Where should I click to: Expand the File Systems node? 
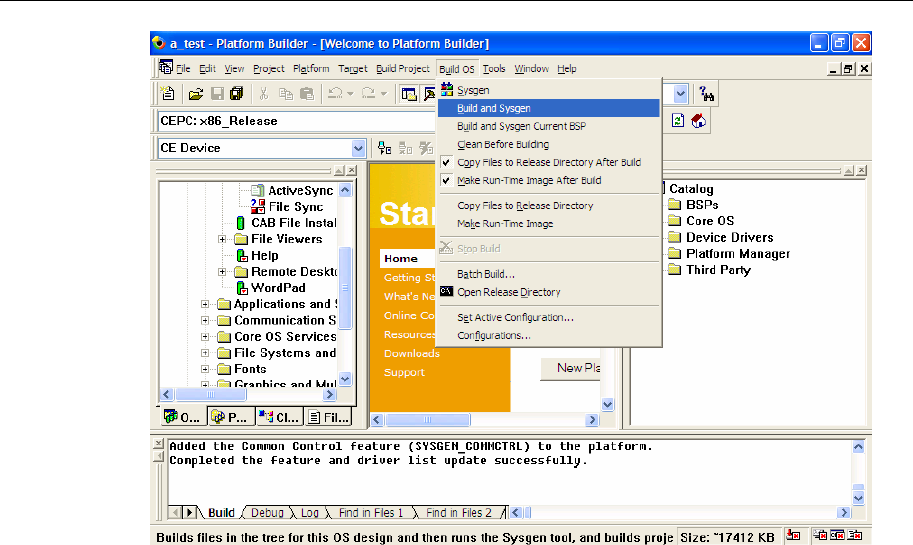point(205,353)
